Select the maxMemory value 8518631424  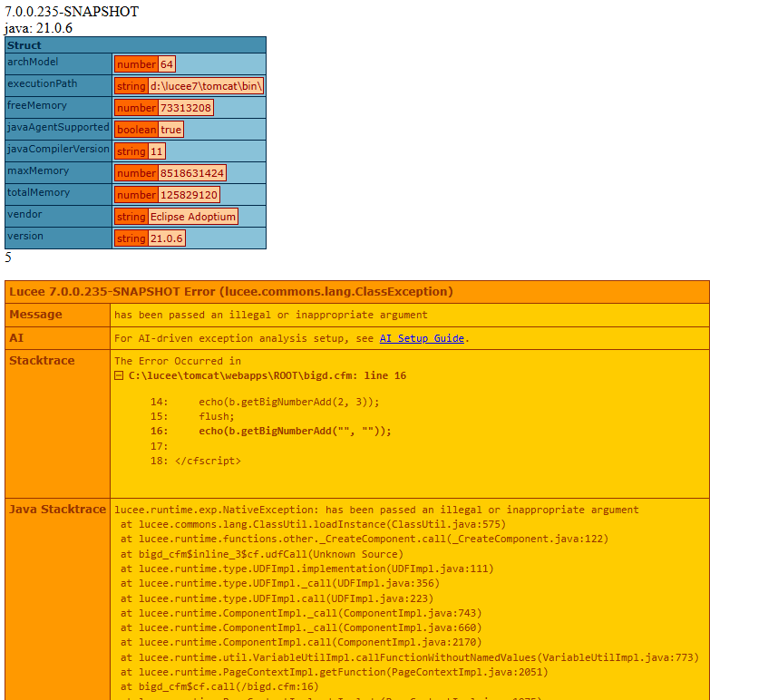[192, 173]
